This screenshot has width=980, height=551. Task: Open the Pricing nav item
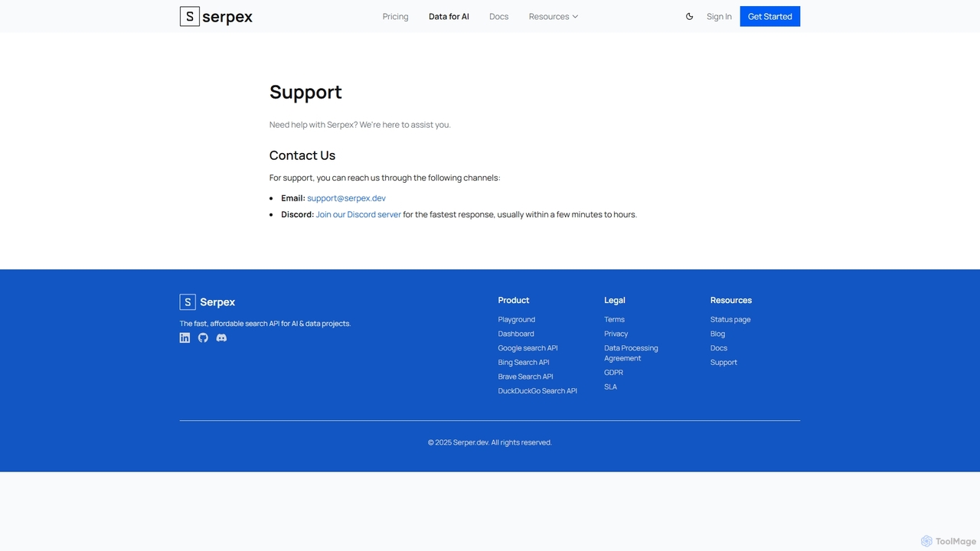point(395,16)
